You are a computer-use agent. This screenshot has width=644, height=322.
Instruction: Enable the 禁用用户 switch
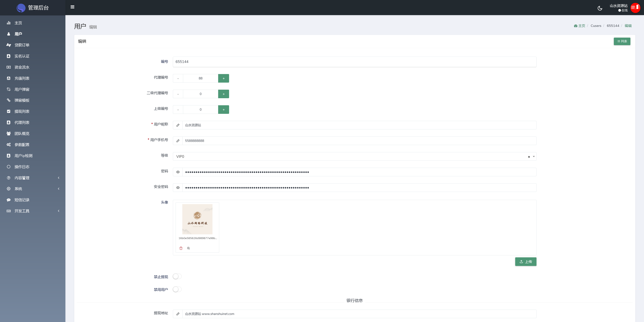click(177, 289)
